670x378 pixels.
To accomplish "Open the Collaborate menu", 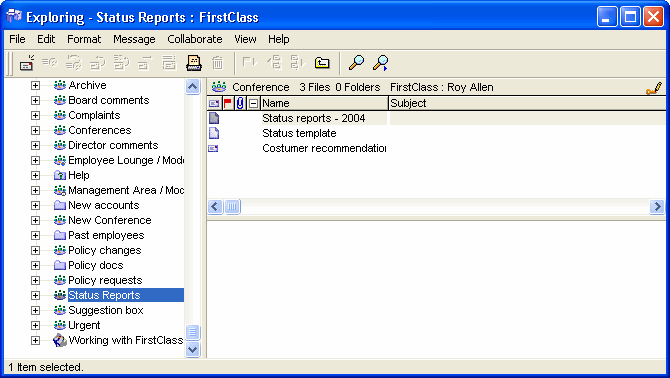I will coord(195,39).
